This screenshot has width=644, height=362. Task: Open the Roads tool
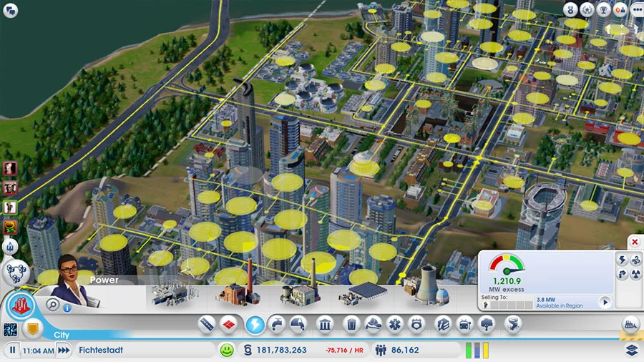coord(207,325)
